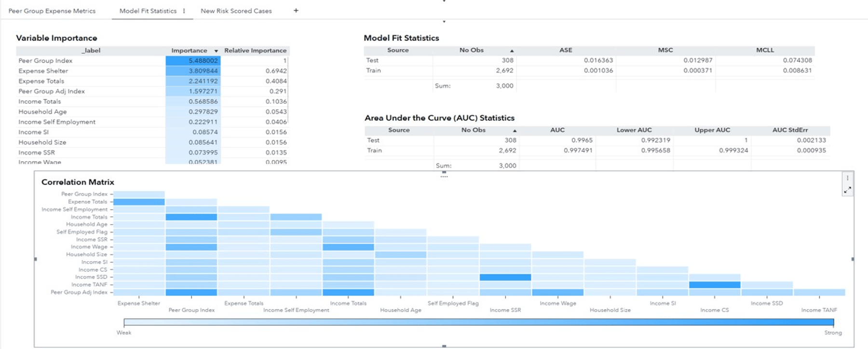868x349 pixels.
Task: Add a new page with the plus icon
Action: click(x=296, y=11)
